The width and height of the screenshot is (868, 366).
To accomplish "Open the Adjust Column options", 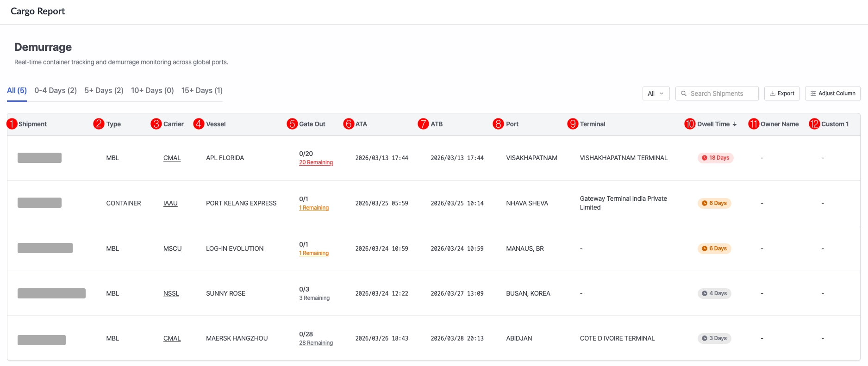I will coord(833,93).
